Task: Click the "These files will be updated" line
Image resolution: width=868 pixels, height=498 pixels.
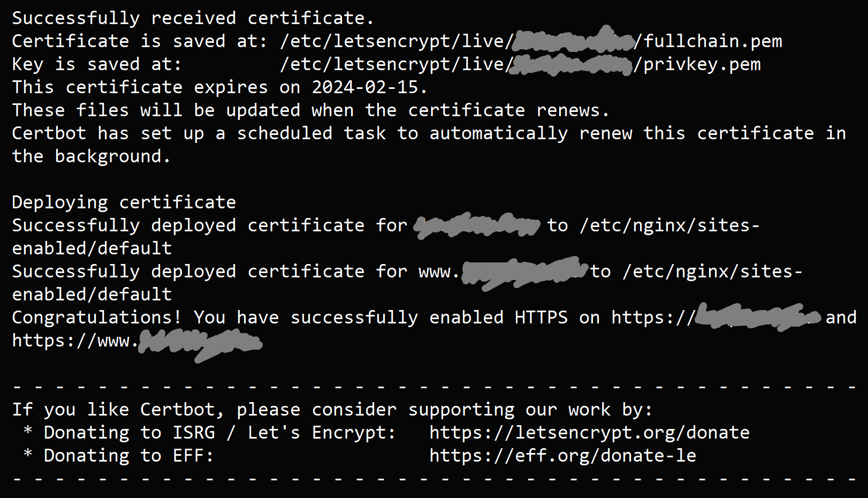Action: (x=310, y=110)
